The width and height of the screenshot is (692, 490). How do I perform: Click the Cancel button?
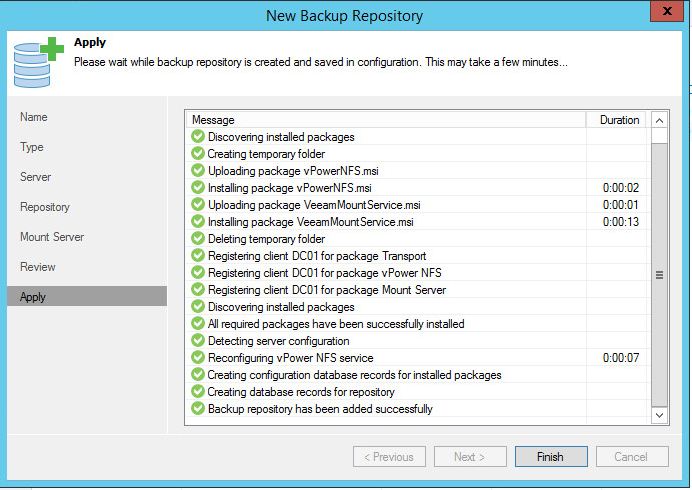630,457
